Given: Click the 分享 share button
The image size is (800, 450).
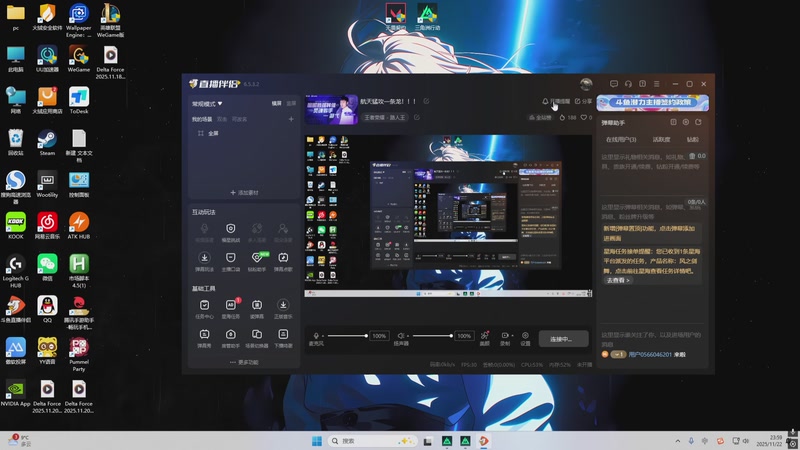Looking at the screenshot, I should coord(583,101).
